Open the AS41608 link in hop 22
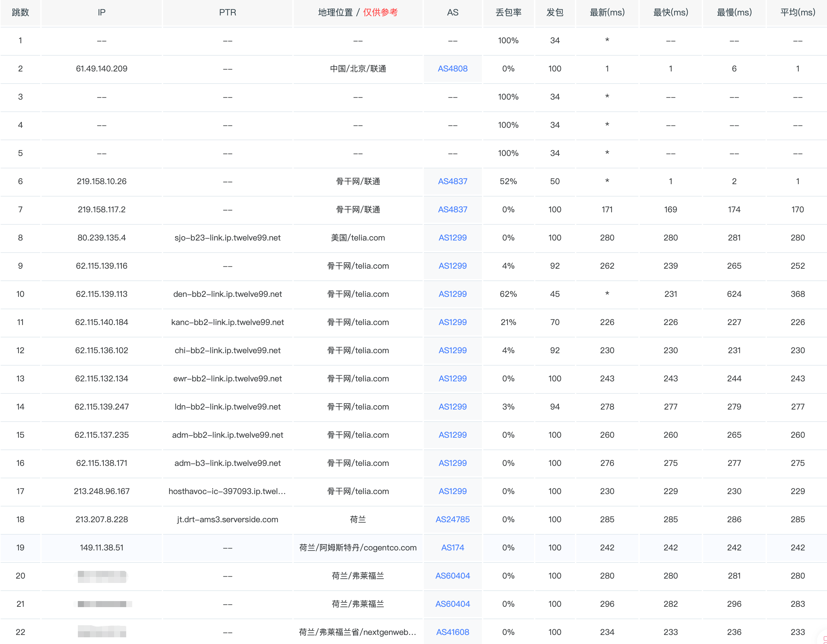 [452, 632]
